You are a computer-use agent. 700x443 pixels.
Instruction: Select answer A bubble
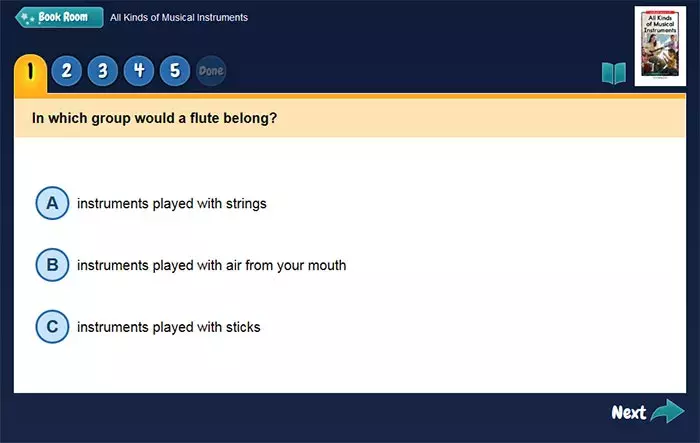pos(52,203)
